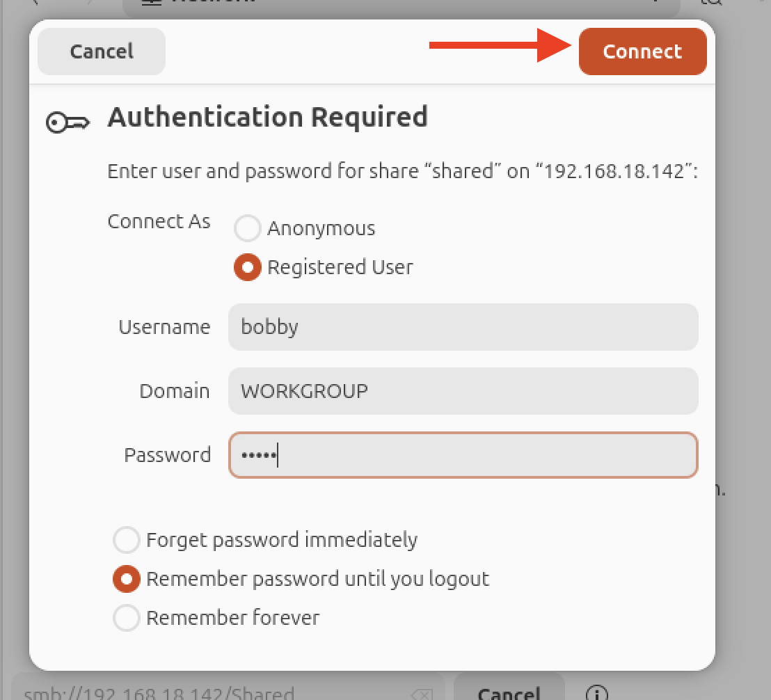Click the Connect As label
This screenshot has height=700, width=771.
coord(159,221)
